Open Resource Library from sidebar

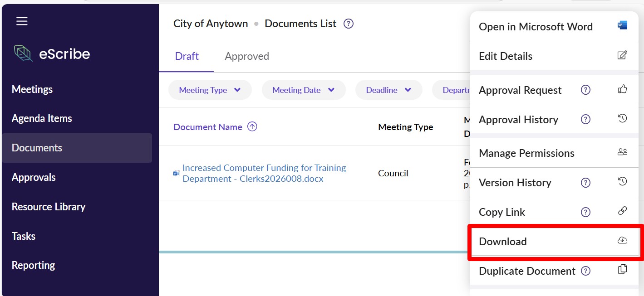tap(49, 207)
